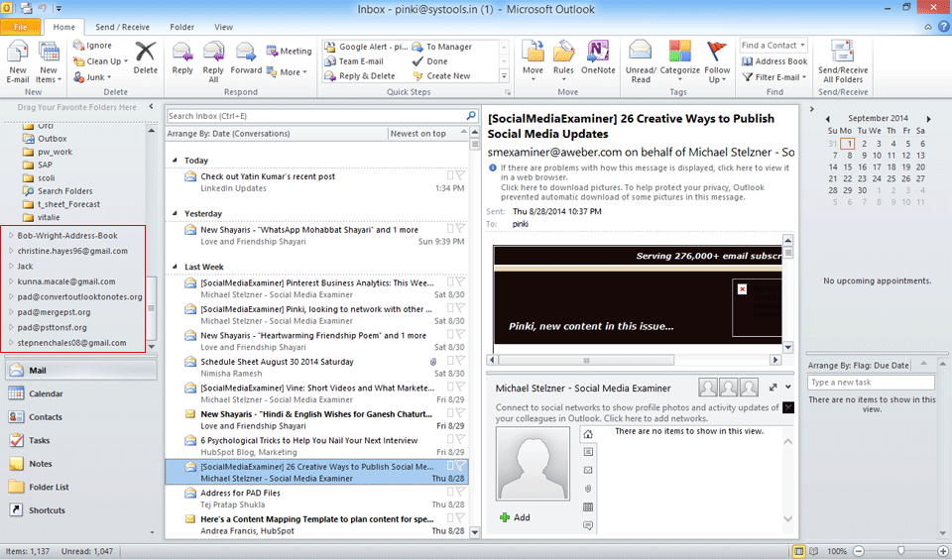The width and height of the screenshot is (952, 560).
Task: Expand the christine.hayes96@gmail.com account
Action: (11, 251)
